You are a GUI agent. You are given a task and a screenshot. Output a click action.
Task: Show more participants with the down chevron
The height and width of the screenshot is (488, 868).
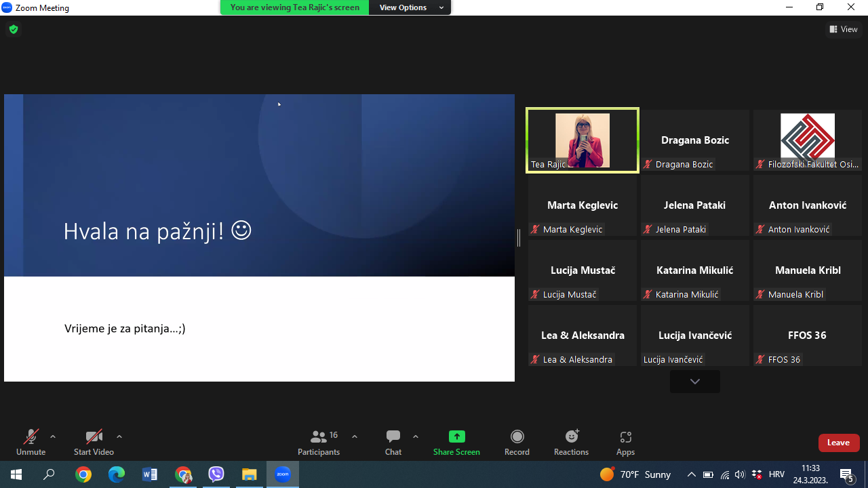coord(695,382)
